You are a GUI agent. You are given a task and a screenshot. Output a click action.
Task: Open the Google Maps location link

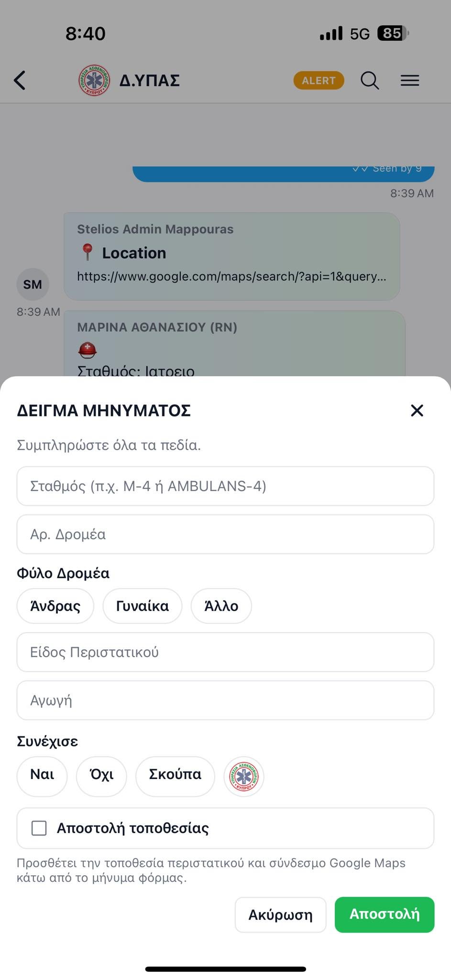point(231,277)
